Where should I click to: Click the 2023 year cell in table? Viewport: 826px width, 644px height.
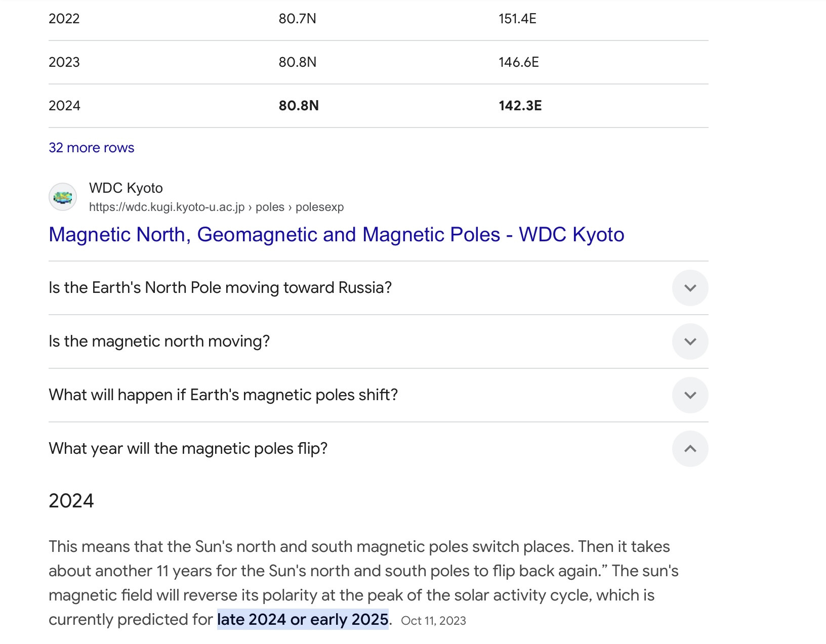click(x=64, y=62)
